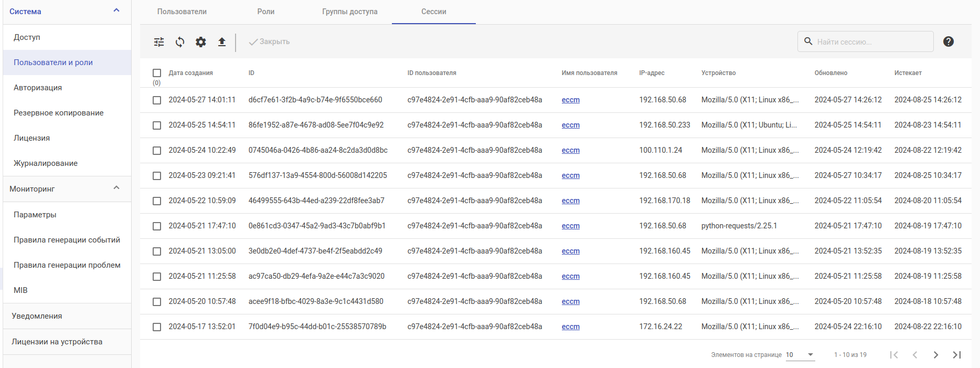
Task: Open the items per page dropdown
Action: pos(800,355)
